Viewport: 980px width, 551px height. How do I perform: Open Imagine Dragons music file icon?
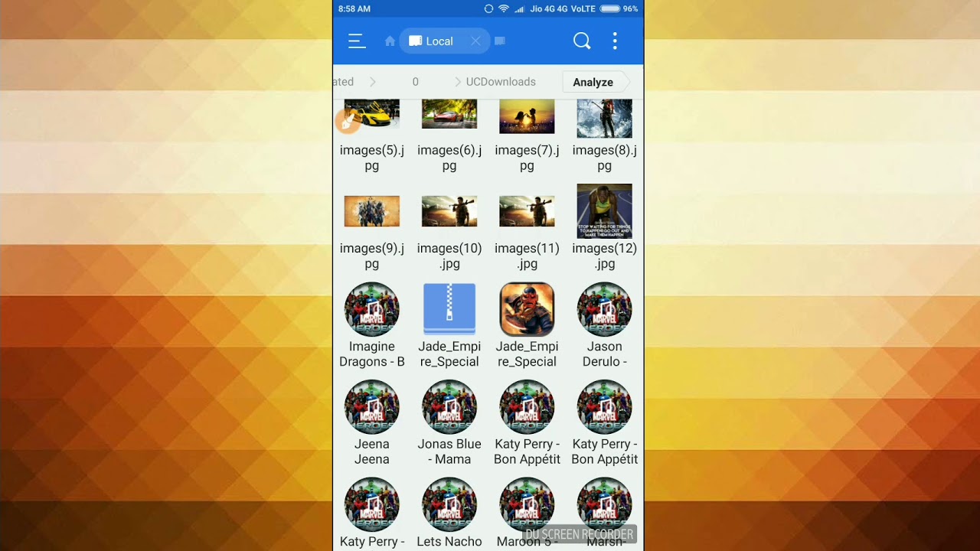pos(372,309)
